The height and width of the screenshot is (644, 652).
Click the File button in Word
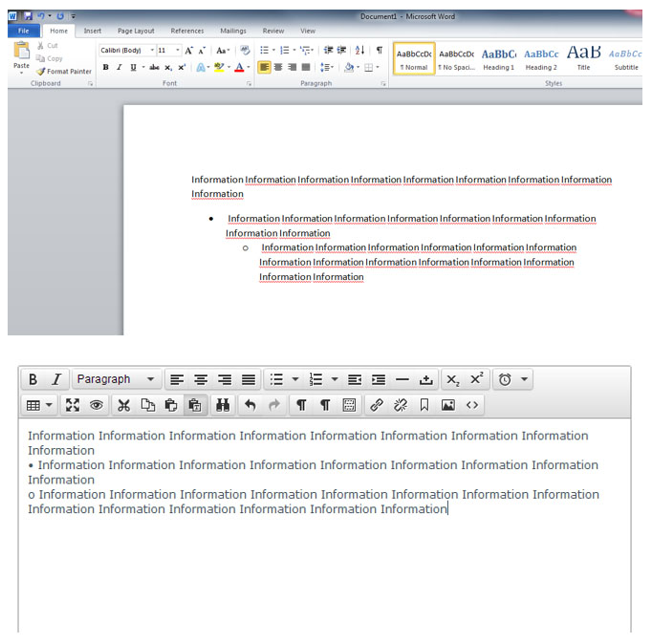click(x=24, y=31)
